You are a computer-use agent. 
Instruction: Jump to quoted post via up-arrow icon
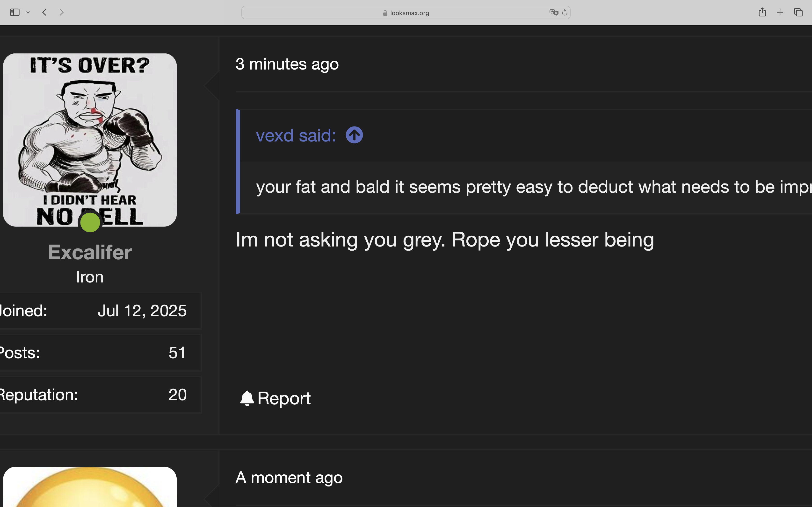(354, 135)
